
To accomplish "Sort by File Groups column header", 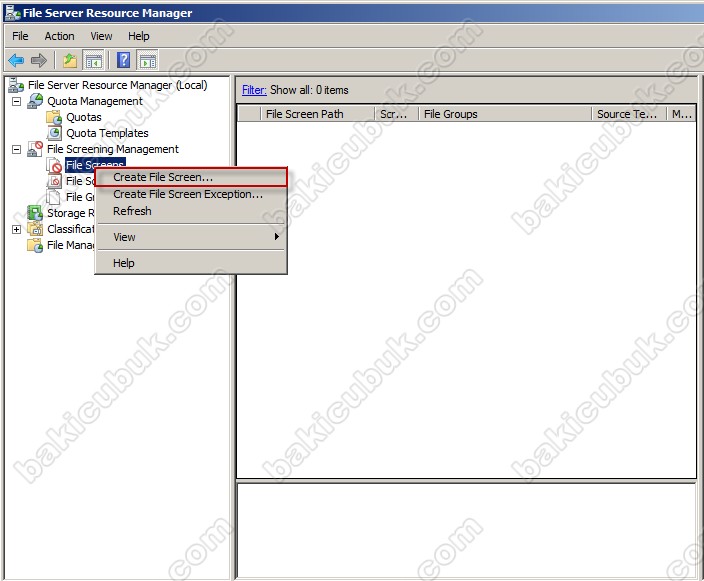I will pyautogui.click(x=505, y=114).
